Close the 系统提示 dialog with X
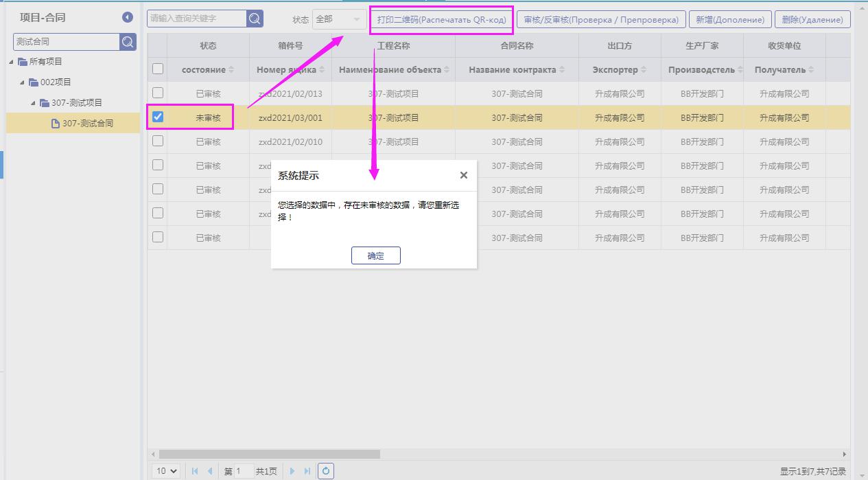868x480 pixels. tap(464, 175)
